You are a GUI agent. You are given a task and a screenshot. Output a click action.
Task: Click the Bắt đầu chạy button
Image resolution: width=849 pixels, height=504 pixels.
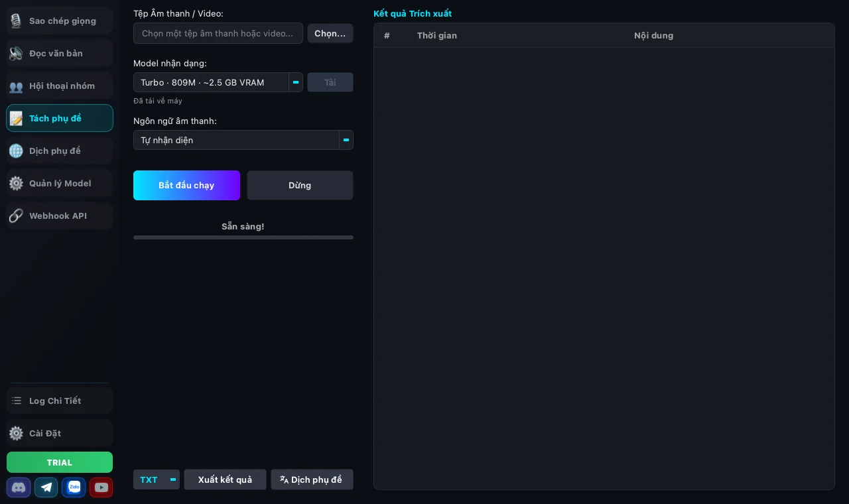tap(186, 185)
